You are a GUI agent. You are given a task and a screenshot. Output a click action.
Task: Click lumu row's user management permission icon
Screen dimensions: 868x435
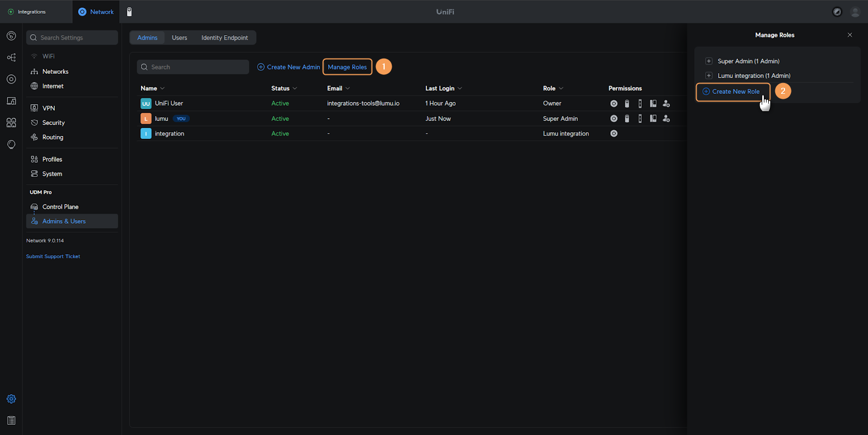pos(666,119)
